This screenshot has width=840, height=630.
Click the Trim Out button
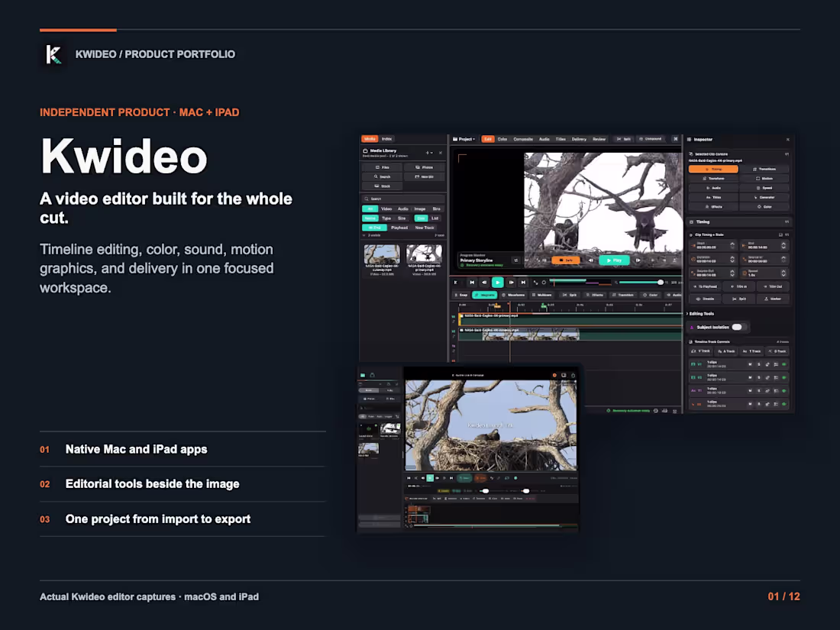pyautogui.click(x=773, y=286)
